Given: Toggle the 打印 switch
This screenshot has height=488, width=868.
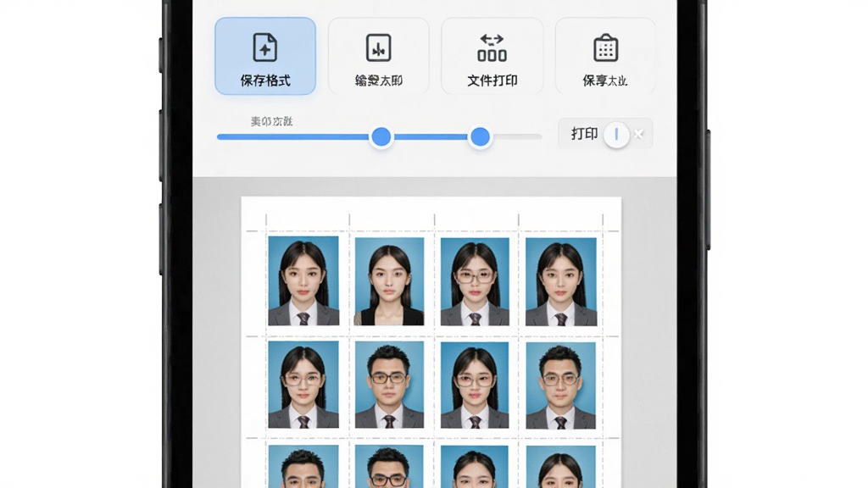Looking at the screenshot, I should pos(616,135).
